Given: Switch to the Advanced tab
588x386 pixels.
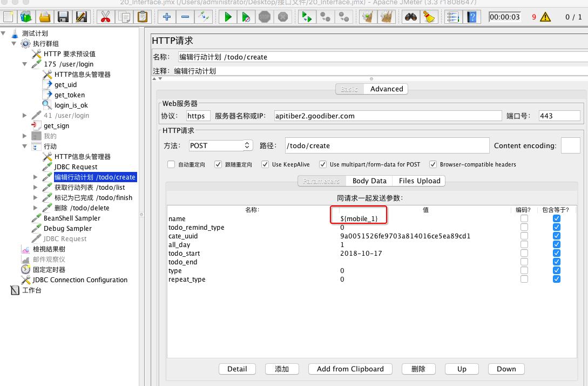Looking at the screenshot, I should [387, 89].
